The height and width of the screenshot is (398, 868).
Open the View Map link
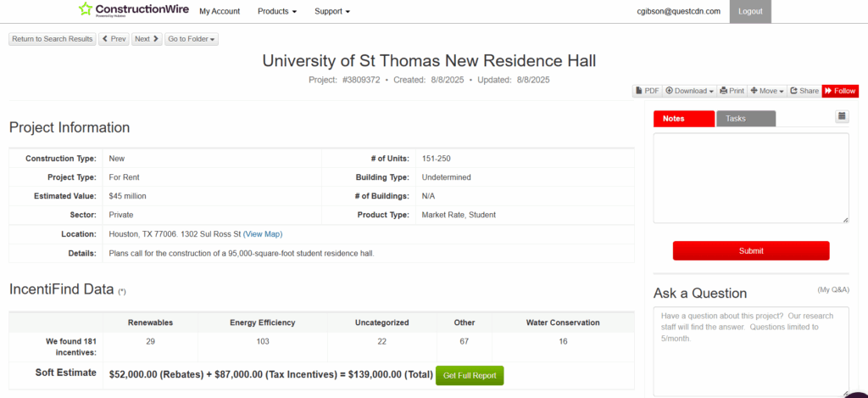pos(263,234)
